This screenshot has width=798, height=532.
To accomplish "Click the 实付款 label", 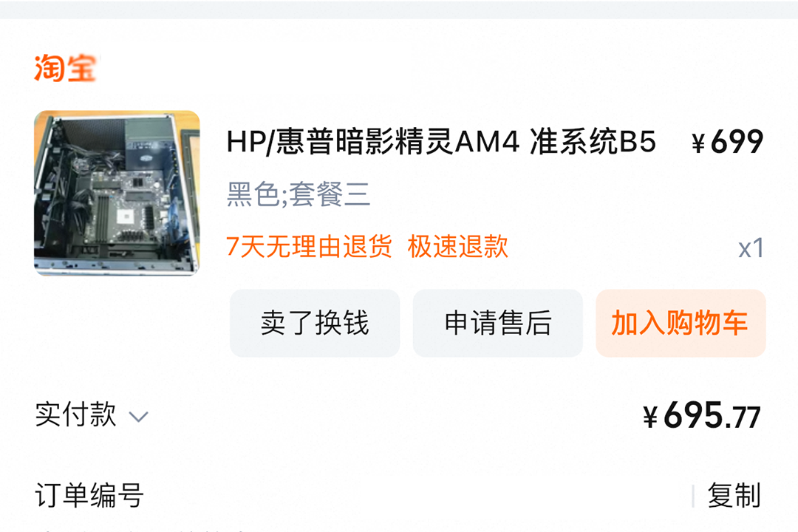I will [x=76, y=415].
